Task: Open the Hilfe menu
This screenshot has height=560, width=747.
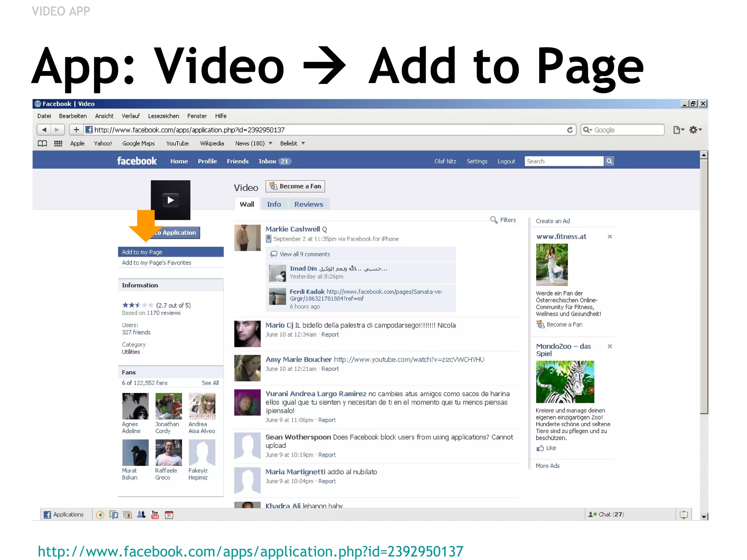Action: [x=221, y=116]
